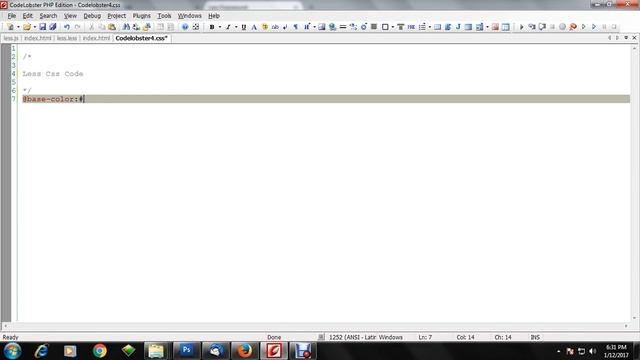Click the list insert toolbar icon

click(x=422, y=27)
